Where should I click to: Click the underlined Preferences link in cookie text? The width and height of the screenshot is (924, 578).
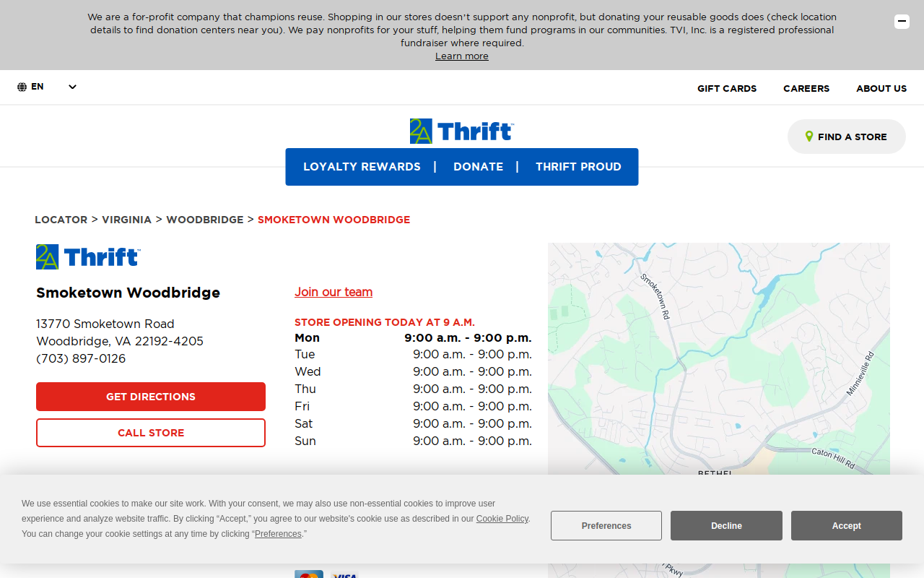coord(278,534)
